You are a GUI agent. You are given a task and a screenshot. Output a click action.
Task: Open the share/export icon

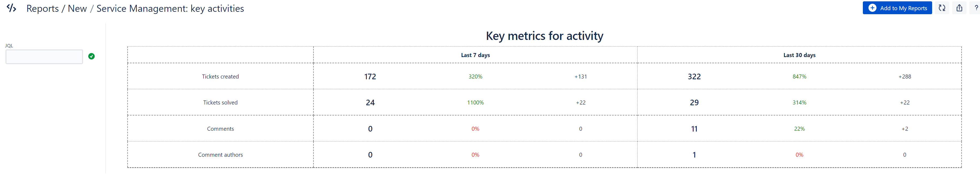pos(959,8)
